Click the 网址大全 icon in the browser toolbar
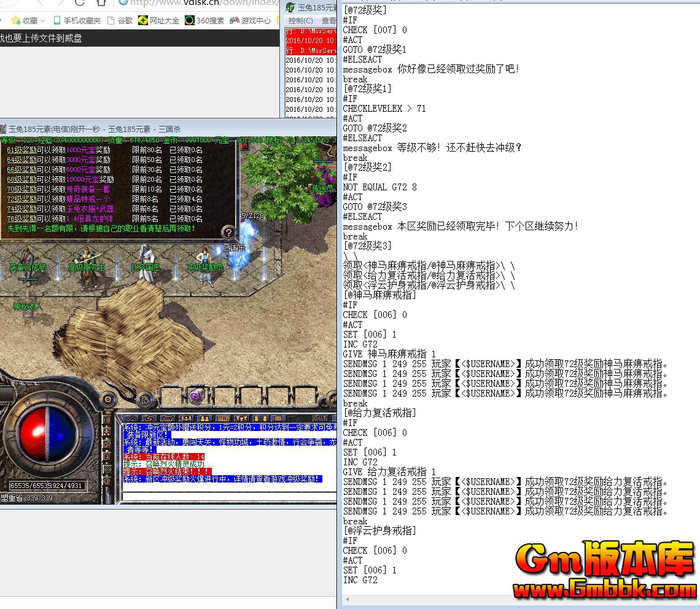This screenshot has height=609, width=700. coord(142,20)
